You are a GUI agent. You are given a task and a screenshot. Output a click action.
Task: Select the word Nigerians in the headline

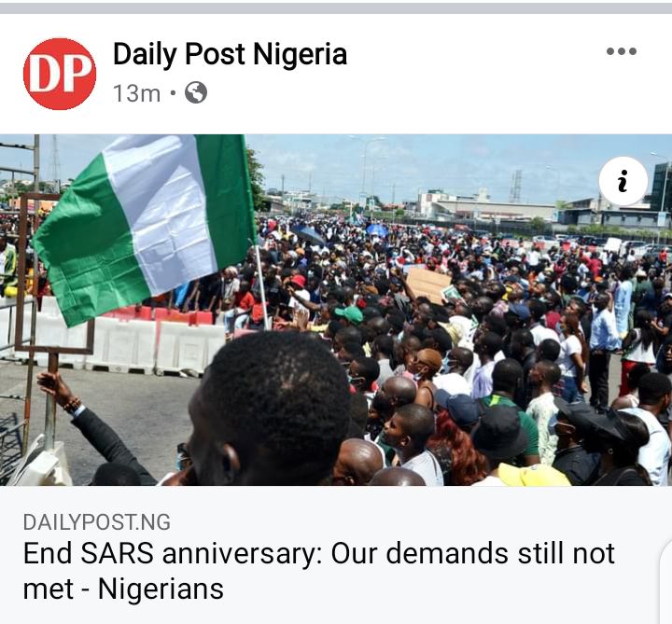[x=161, y=589]
